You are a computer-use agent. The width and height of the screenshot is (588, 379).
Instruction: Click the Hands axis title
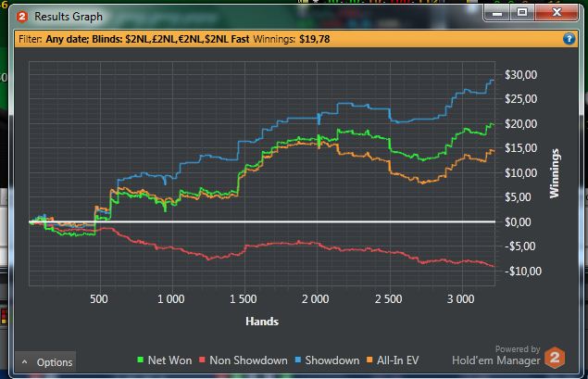[262, 322]
